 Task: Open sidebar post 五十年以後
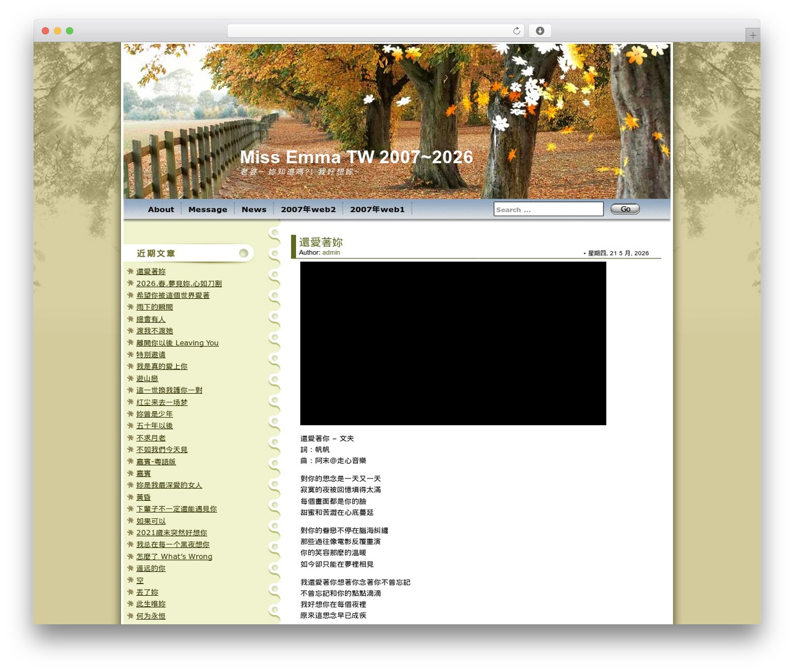point(154,426)
